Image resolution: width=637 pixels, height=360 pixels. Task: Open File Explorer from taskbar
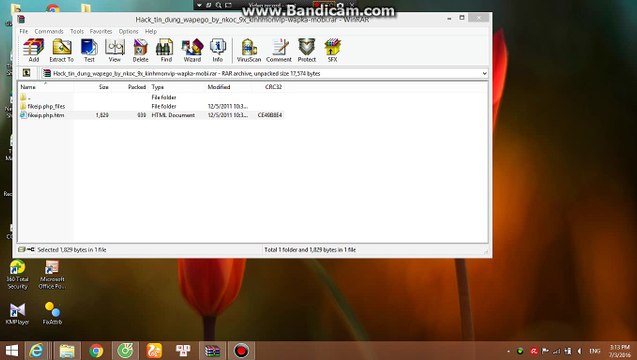click(x=67, y=351)
